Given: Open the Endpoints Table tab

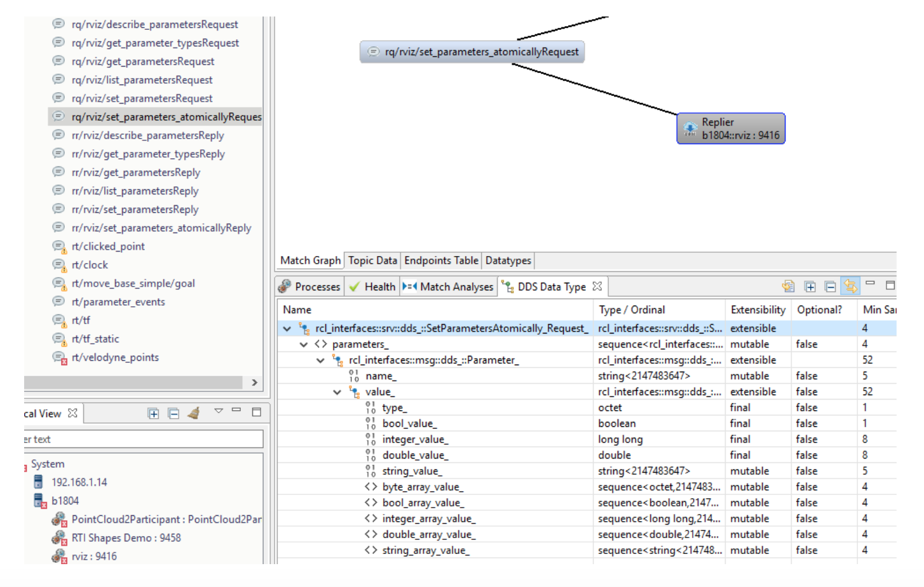Looking at the screenshot, I should [x=441, y=260].
